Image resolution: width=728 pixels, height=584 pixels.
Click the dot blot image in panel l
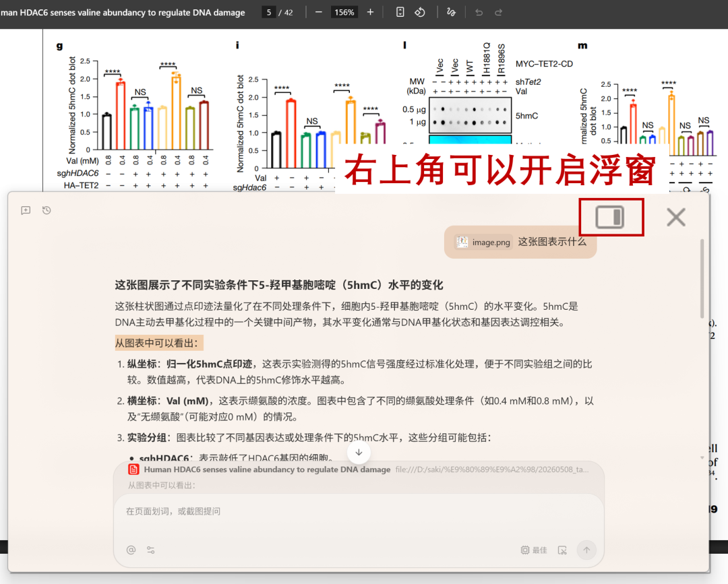point(470,115)
